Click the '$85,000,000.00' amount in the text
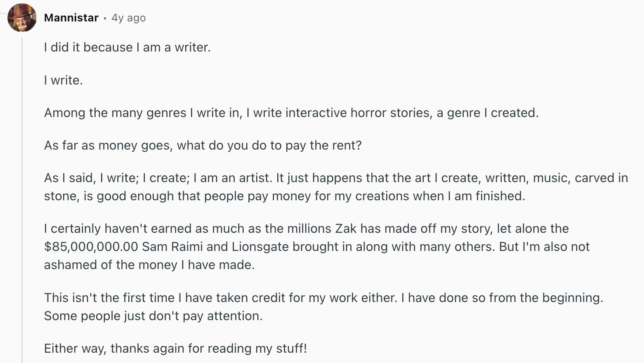This screenshot has height=363, width=644. click(x=91, y=246)
